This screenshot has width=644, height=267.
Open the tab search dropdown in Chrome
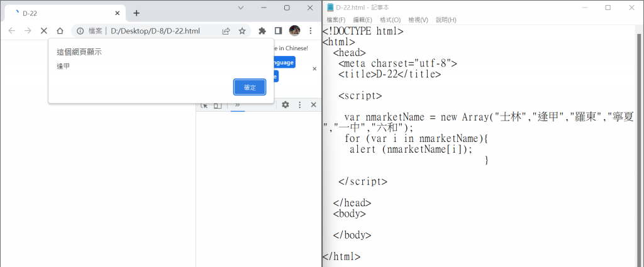(241, 8)
